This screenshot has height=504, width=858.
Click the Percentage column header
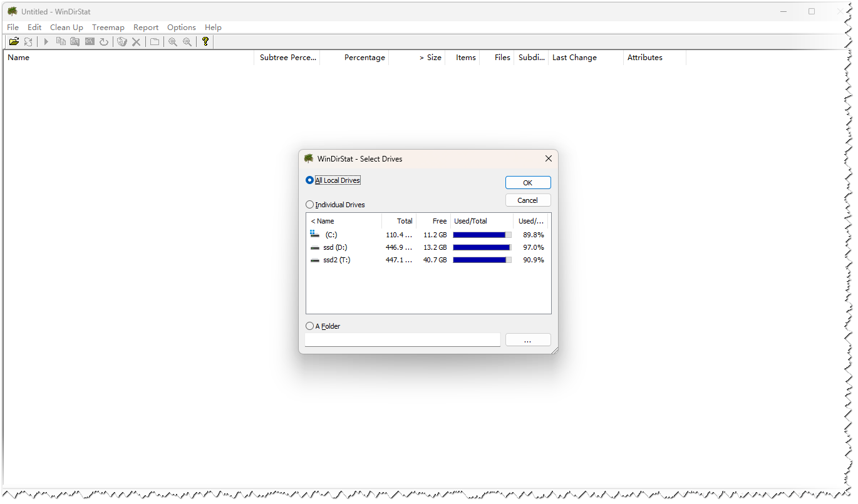pos(356,58)
